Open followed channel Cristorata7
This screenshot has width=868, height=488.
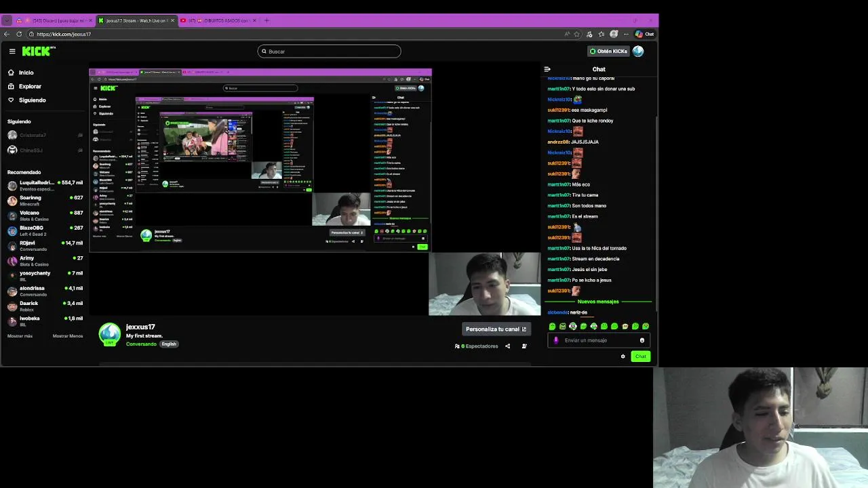tap(45, 136)
